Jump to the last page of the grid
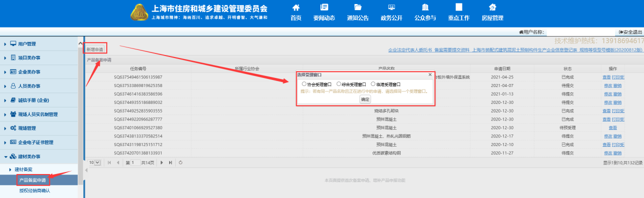Screen dimensions: 644x198 coord(171,162)
